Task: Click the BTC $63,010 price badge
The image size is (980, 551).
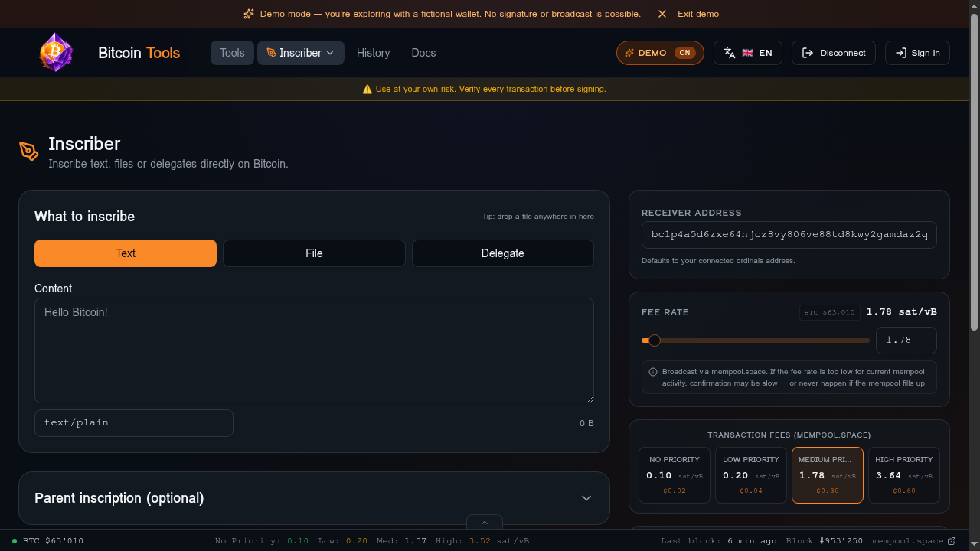Action: pyautogui.click(x=830, y=312)
